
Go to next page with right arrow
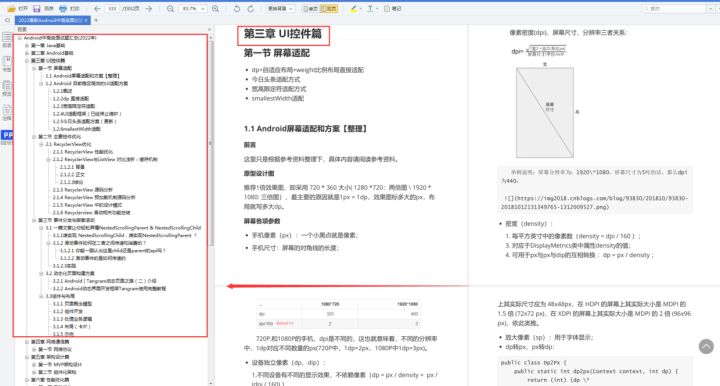[x=149, y=9]
